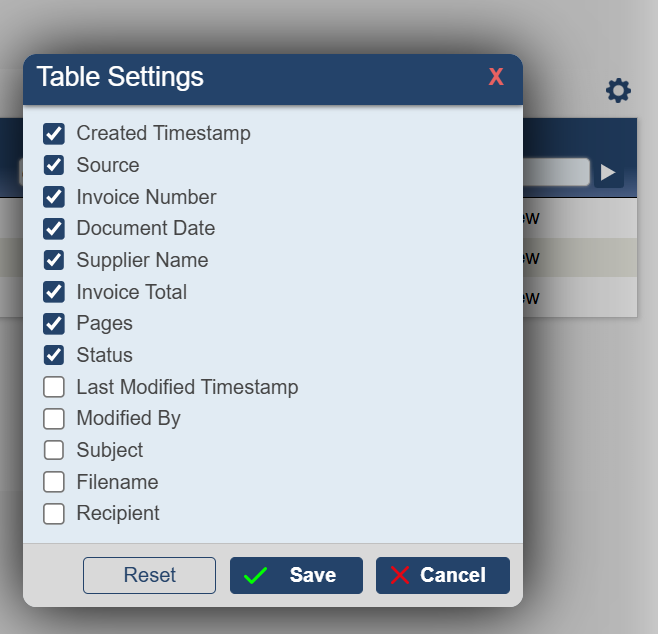Save the table settings
This screenshot has height=634, width=658.
tap(296, 575)
